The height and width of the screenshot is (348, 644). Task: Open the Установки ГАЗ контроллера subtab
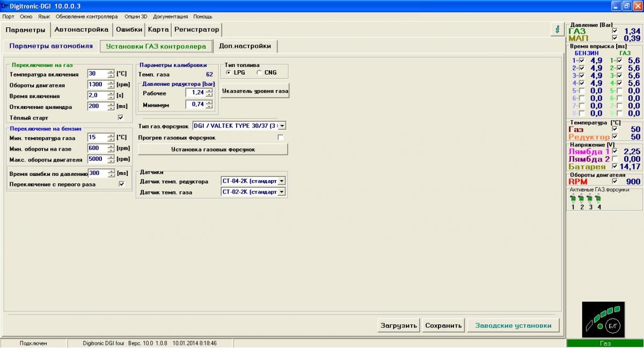tap(156, 46)
